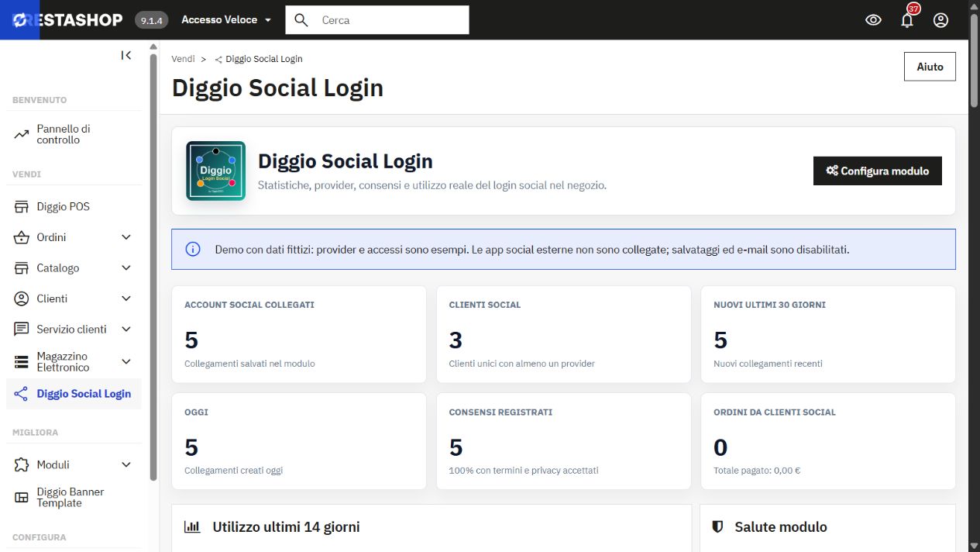Click the Pannello di controllo trend icon
Image resolution: width=980 pixels, height=552 pixels.
[x=22, y=134]
